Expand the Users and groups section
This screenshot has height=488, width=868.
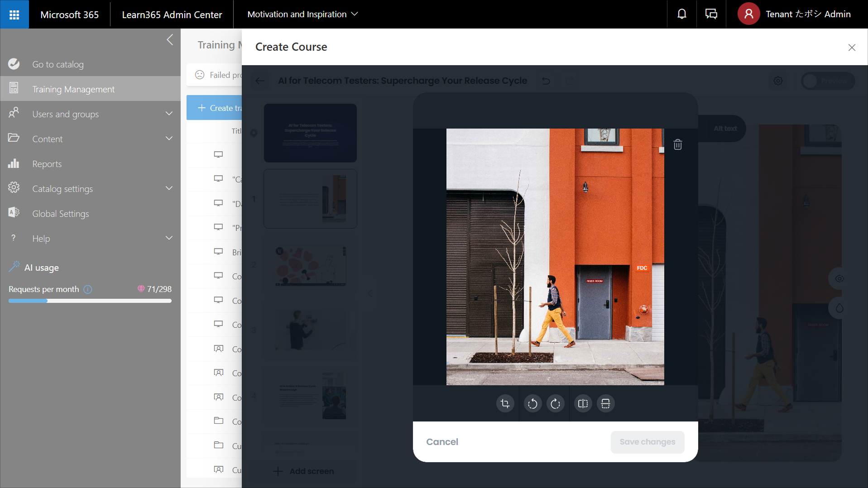pos(169,114)
